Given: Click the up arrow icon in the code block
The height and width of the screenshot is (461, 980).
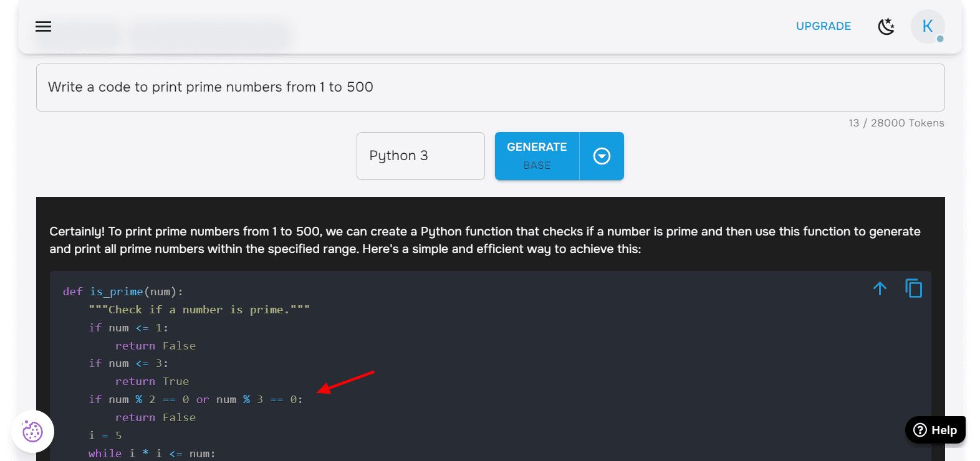Looking at the screenshot, I should click(880, 288).
